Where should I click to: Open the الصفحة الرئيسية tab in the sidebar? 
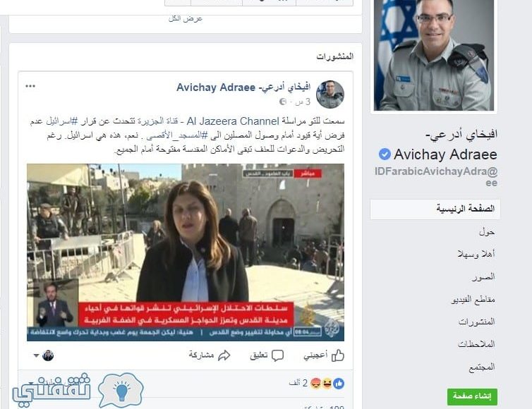click(435, 209)
